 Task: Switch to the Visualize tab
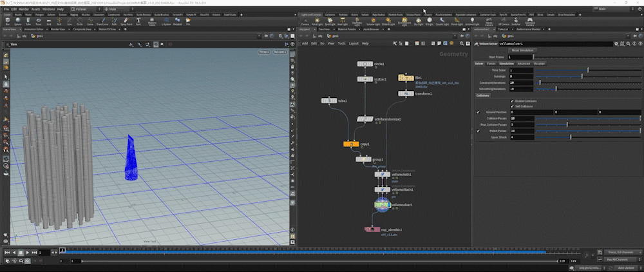click(x=539, y=64)
